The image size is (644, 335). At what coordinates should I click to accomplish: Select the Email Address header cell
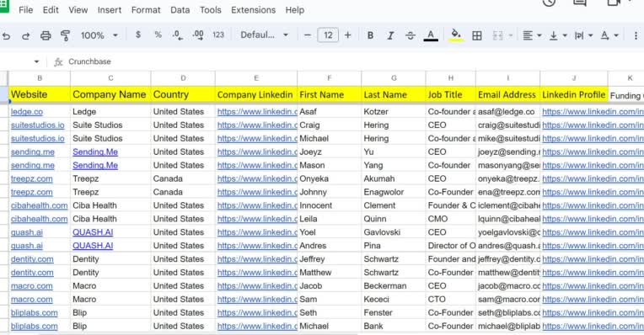507,94
